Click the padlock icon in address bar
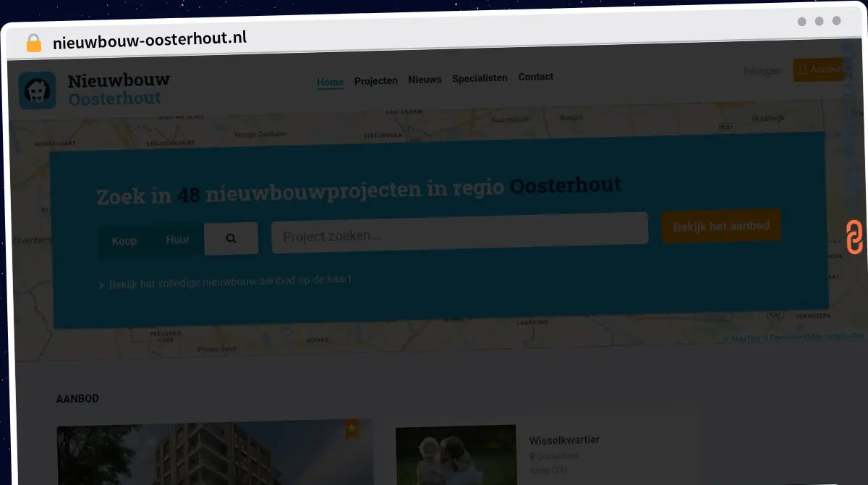Viewport: 868px width, 485px height. (33, 43)
